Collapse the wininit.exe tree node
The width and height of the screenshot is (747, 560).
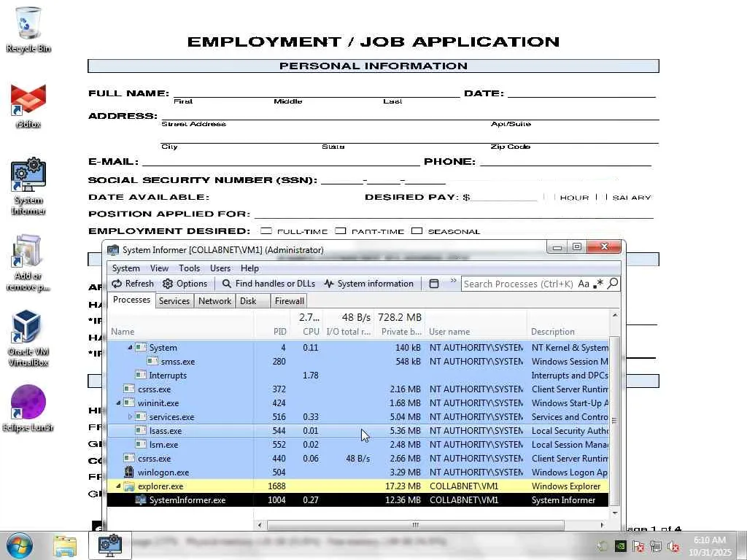(119, 402)
